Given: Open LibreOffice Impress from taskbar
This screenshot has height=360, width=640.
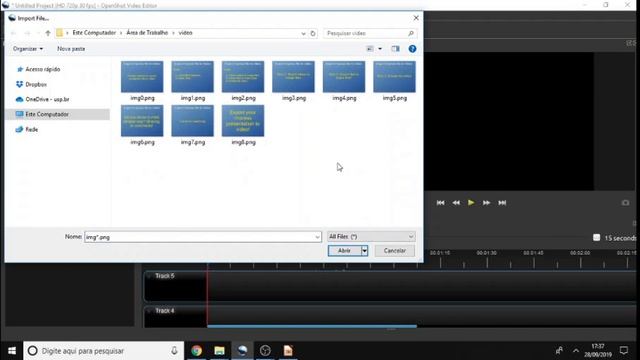Looking at the screenshot, I should [x=288, y=351].
